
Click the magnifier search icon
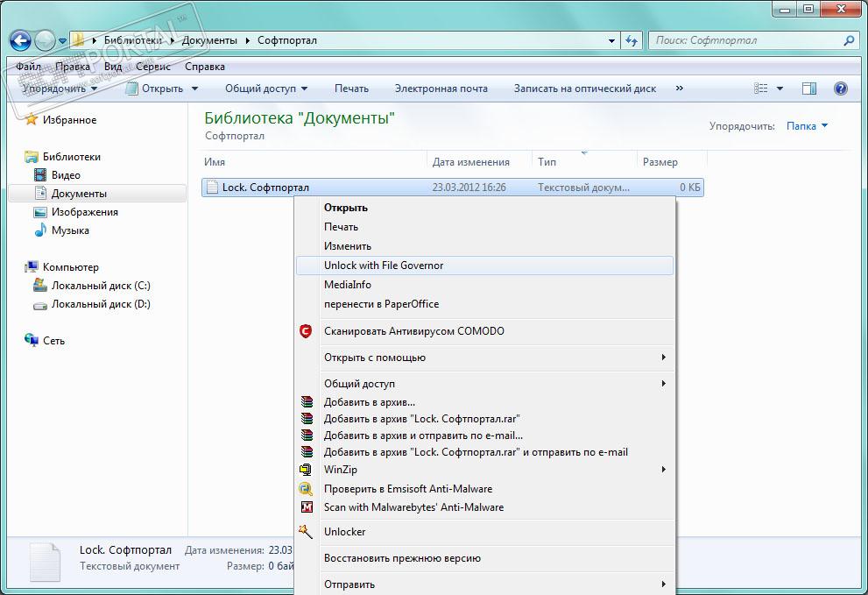pyautogui.click(x=849, y=40)
